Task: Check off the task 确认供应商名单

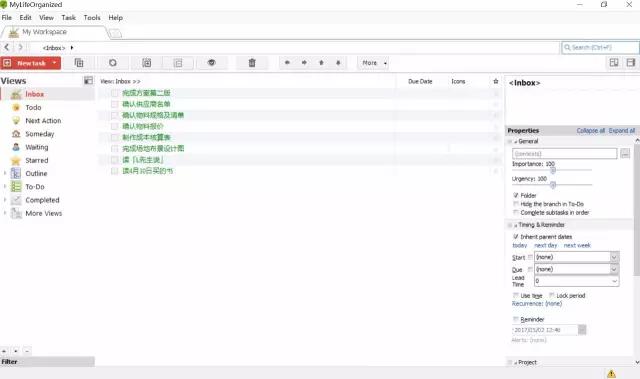Action: 115,104
